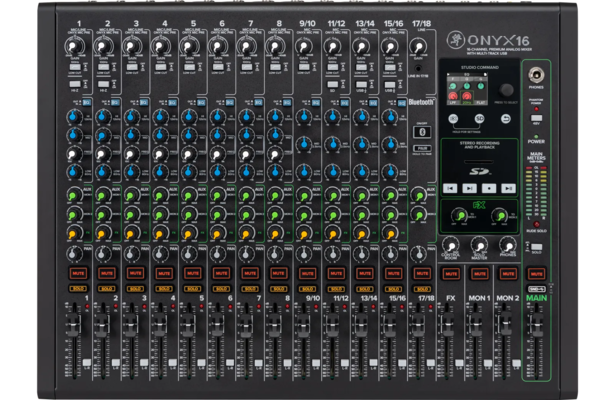
Task: Click the channel 1 green AUX 1 knob
Action: (73, 195)
